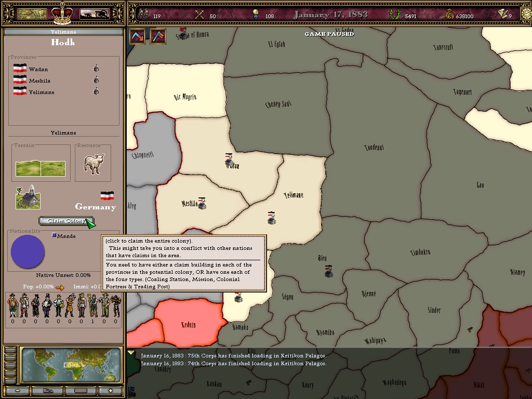Click the officer pop figure with sword

point(24,305)
